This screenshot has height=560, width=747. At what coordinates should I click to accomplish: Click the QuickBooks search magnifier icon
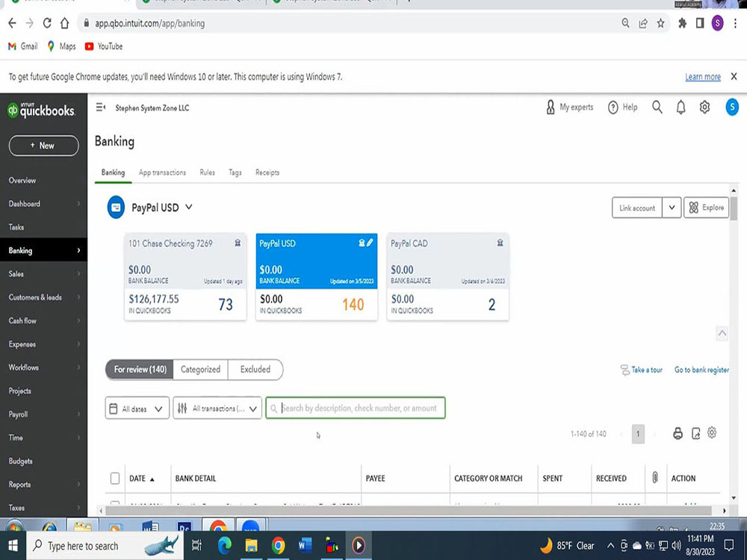(x=657, y=107)
